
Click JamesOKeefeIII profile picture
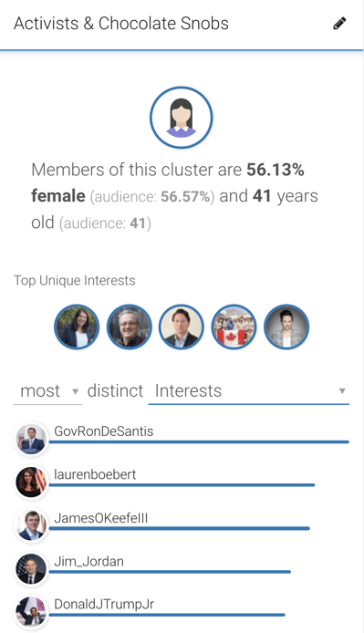(31, 525)
